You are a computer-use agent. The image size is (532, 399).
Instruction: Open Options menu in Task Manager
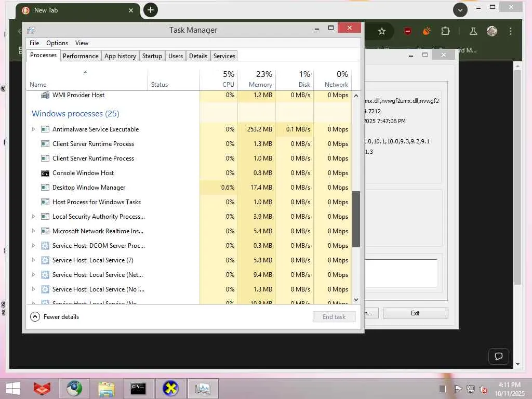pos(57,43)
